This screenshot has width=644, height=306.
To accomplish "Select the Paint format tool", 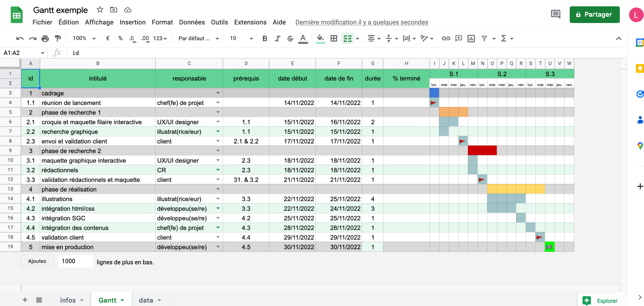I will tap(58, 39).
